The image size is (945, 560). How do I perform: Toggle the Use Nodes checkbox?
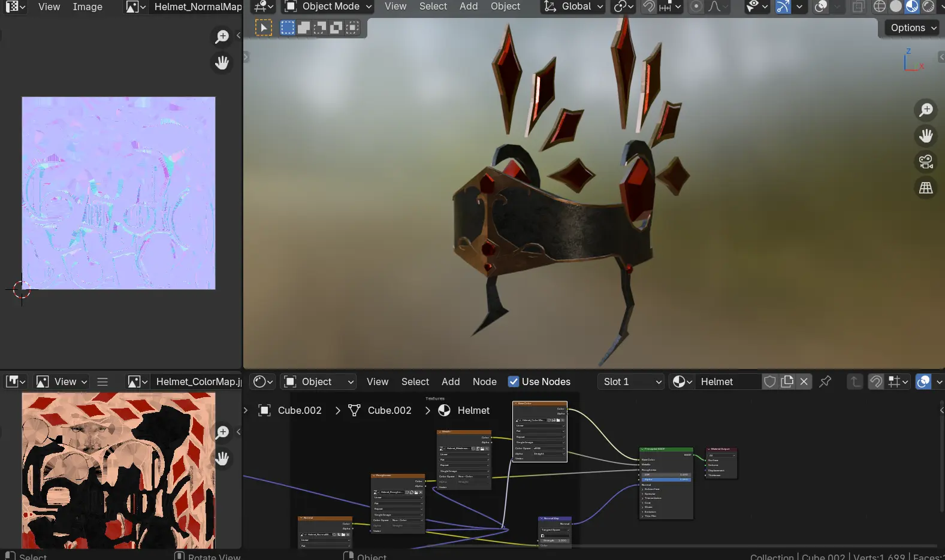coord(514,382)
